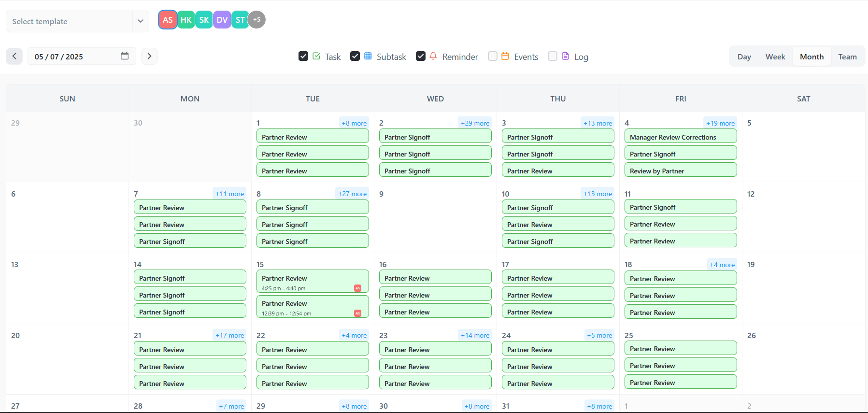Enable the Log checkbox
868x413 pixels.
pyautogui.click(x=553, y=57)
